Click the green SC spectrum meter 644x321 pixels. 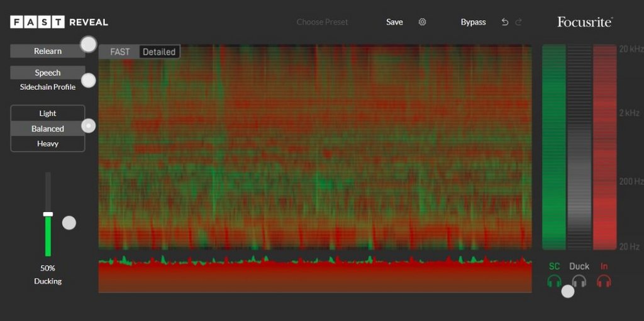553,147
